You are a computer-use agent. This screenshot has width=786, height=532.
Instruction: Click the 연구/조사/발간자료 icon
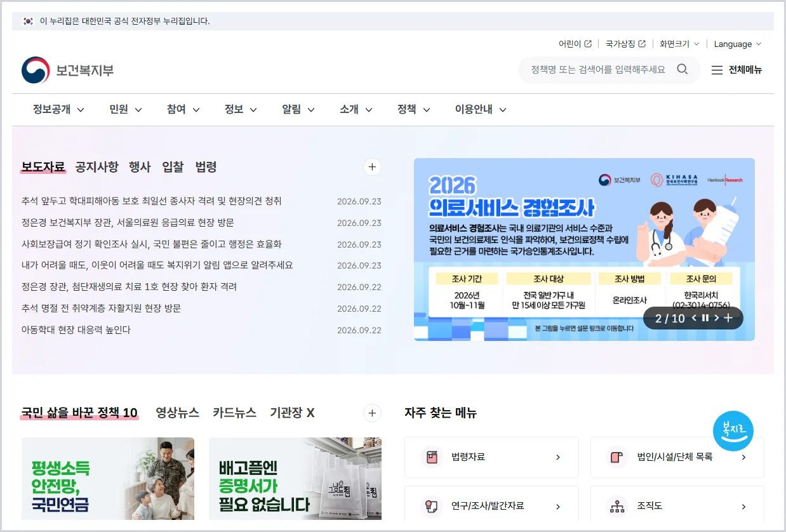432,507
